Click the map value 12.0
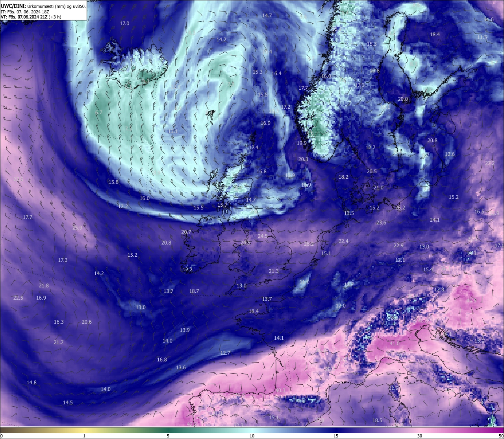Screen dimensions: 504x439 (x=341, y=306)
